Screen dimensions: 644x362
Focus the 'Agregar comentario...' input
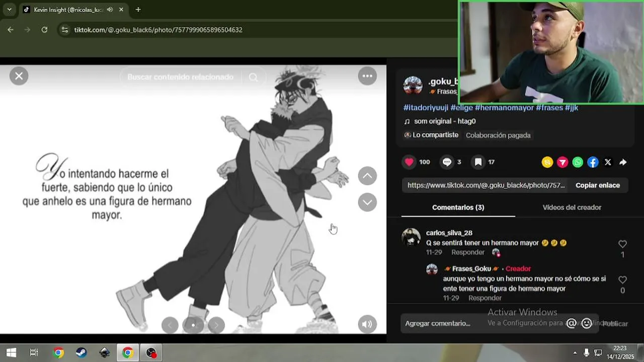(x=482, y=323)
